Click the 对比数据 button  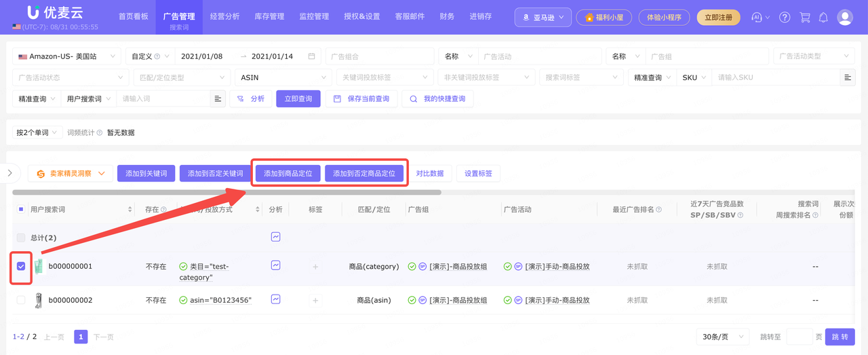coord(430,174)
